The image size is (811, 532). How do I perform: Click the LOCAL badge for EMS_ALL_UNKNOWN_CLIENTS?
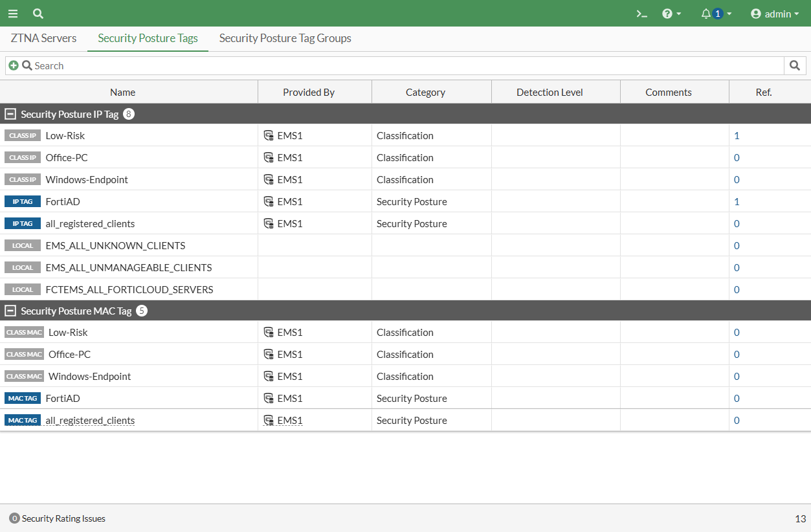pyautogui.click(x=23, y=246)
